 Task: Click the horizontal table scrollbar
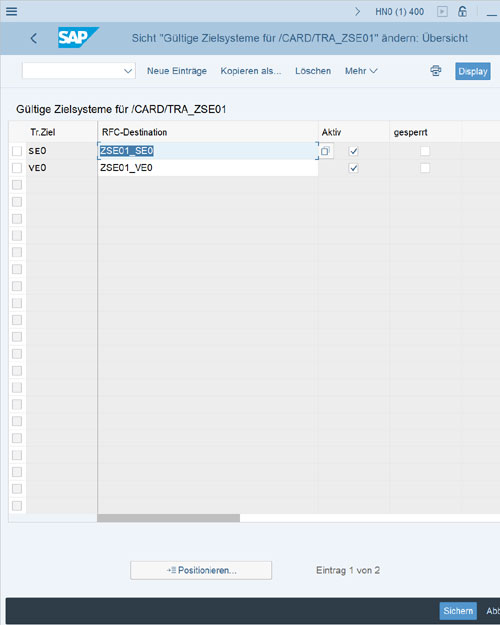click(x=169, y=518)
